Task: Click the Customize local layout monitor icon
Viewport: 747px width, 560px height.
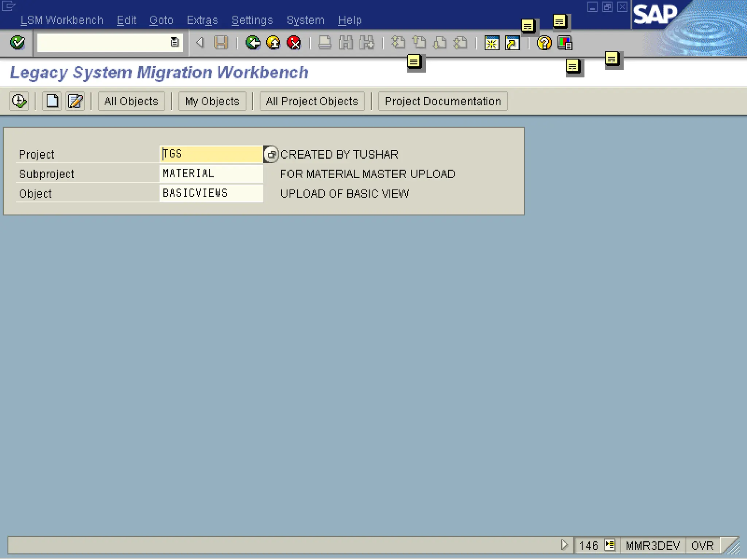Action: click(565, 43)
